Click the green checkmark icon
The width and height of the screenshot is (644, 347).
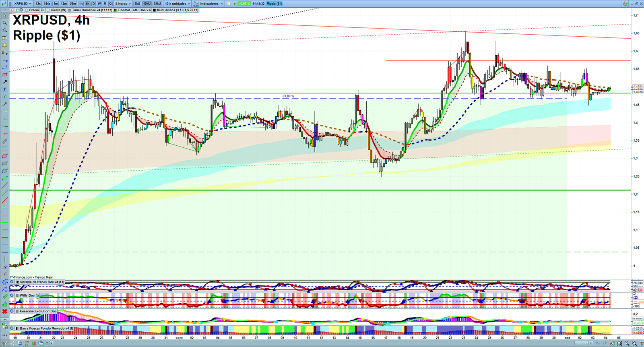[x=4, y=296]
